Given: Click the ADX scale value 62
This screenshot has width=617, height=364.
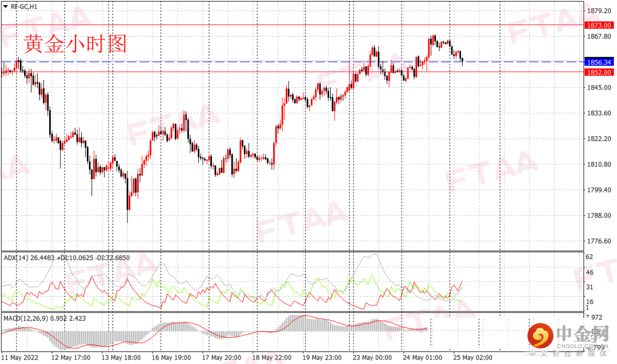Looking at the screenshot, I should pyautogui.click(x=590, y=257).
